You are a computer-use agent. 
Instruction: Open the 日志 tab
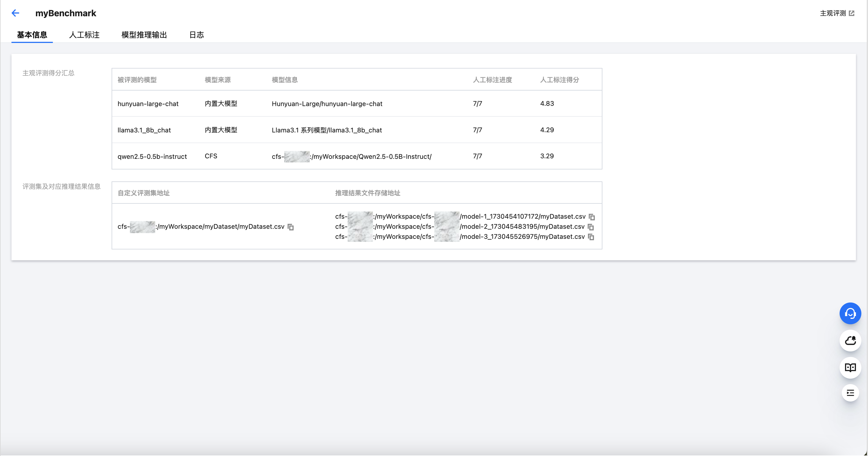coord(196,35)
